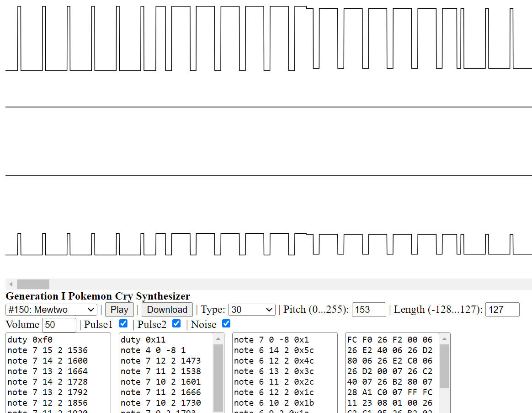Viewport: 532px width, 413px height.
Task: Click inside the duty 0x11 commands textbox
Action: point(165,375)
